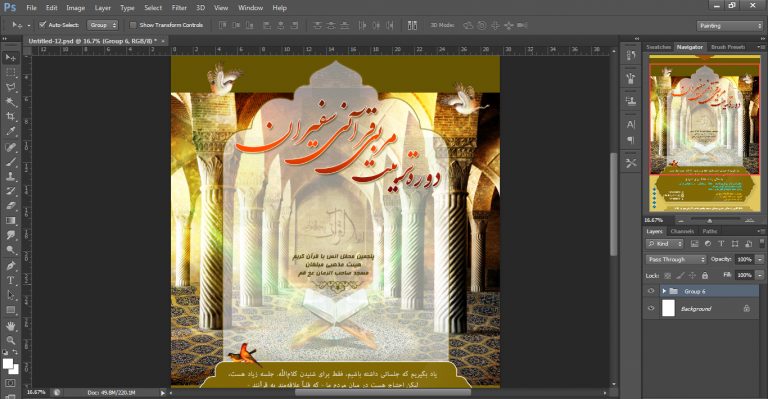Image resolution: width=768 pixels, height=399 pixels.
Task: Open the Layers panel flyout menu
Action: tap(761, 231)
